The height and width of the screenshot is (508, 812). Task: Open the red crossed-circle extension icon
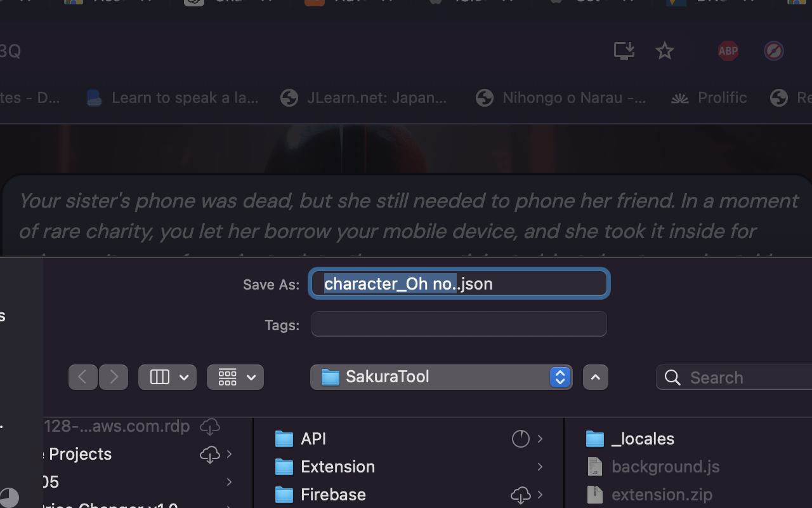tap(774, 51)
